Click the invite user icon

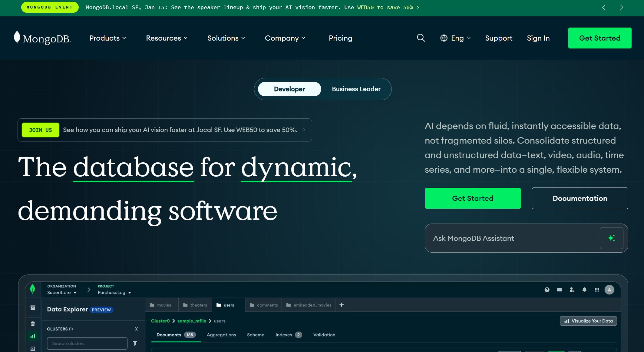coord(572,290)
